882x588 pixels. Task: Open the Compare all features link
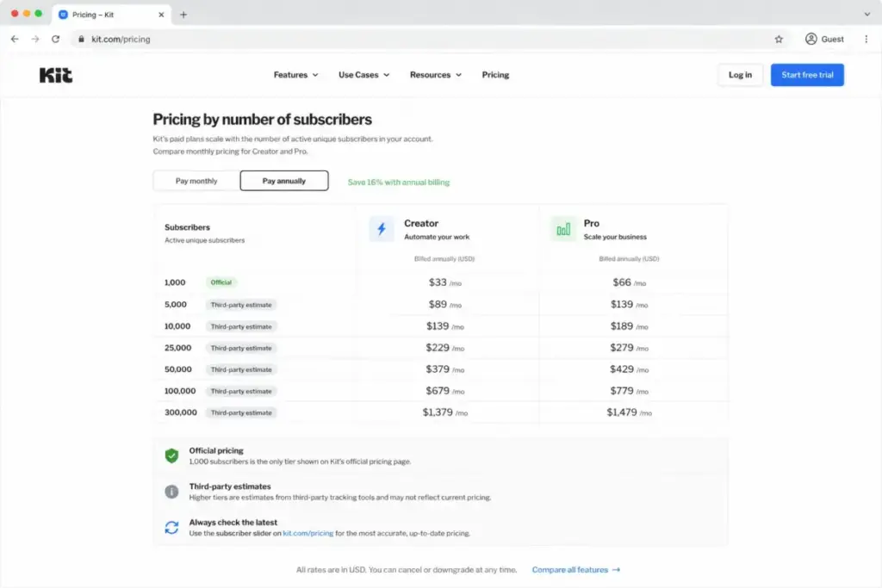[x=576, y=569]
